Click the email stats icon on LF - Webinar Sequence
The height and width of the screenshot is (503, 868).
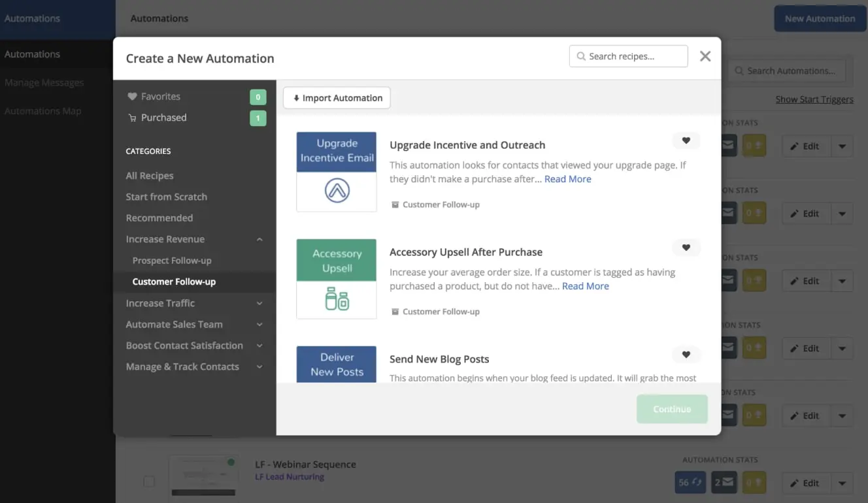(724, 483)
